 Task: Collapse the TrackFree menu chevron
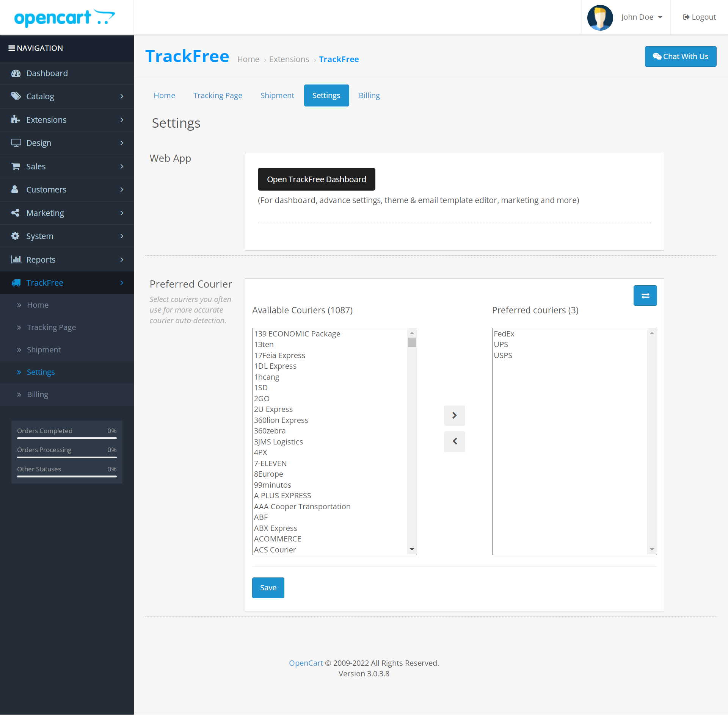122,283
